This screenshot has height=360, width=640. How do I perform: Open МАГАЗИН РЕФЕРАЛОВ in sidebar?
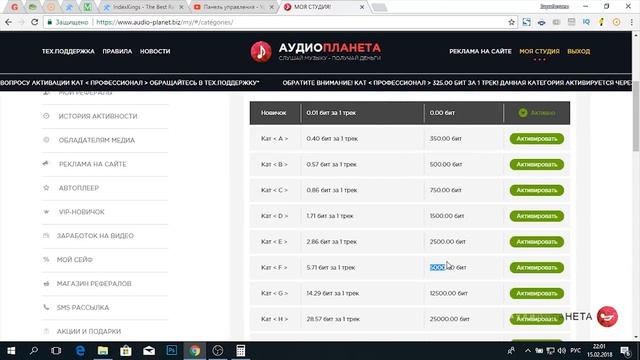[x=94, y=284]
